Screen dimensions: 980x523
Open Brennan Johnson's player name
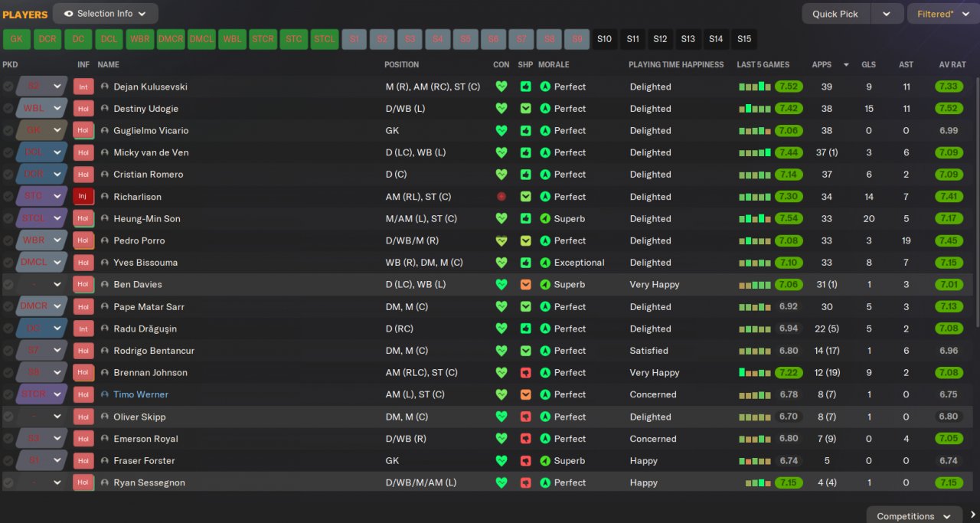click(150, 372)
